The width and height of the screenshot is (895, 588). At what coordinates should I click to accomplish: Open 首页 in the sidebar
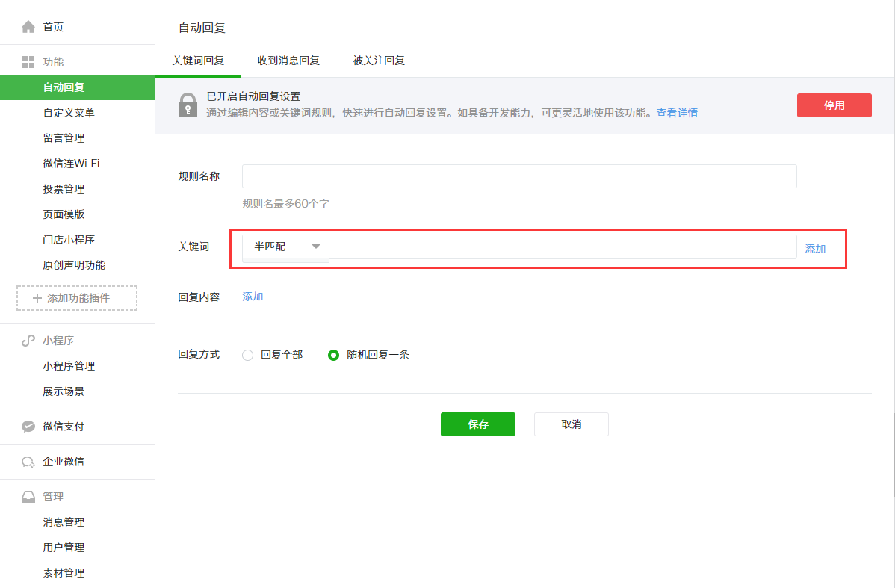(x=53, y=27)
